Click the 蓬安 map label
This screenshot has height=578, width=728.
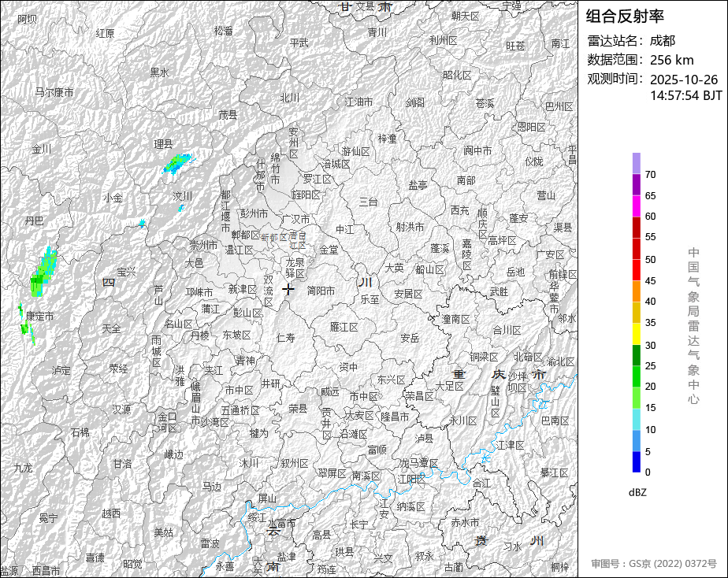tap(518, 218)
